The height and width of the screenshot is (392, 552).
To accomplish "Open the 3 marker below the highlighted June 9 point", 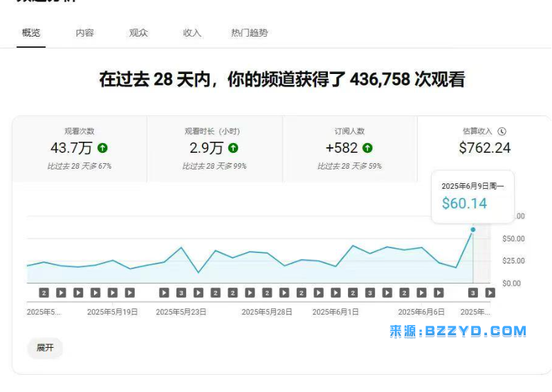I will click(x=473, y=293).
